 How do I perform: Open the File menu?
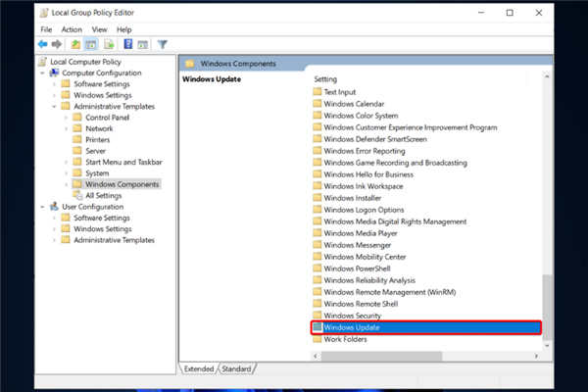pos(46,29)
